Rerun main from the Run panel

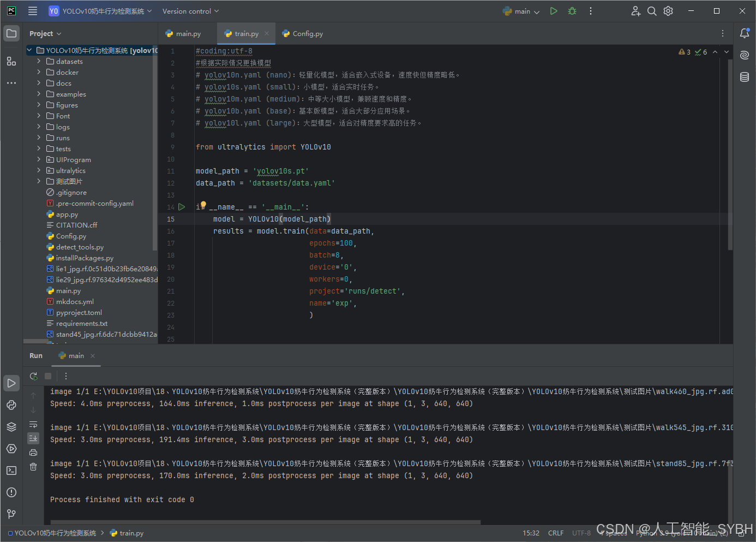(x=33, y=376)
